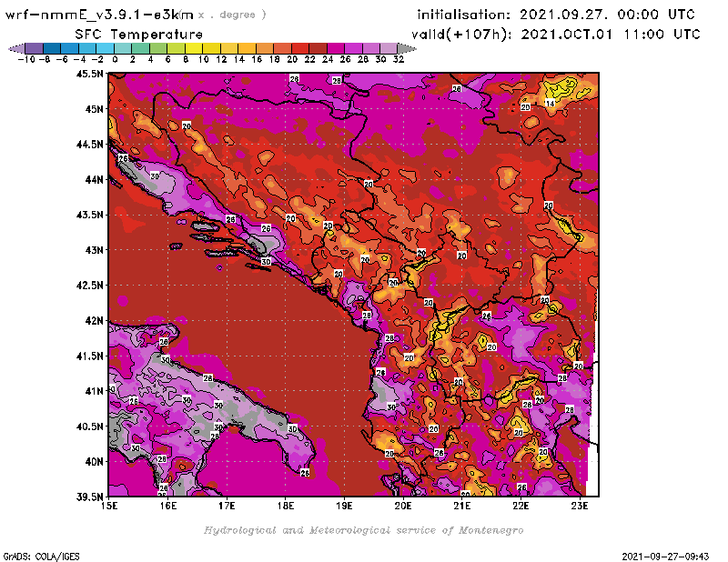Click the 'SFC Temperature' title
Screen dimensions: 728x562
coord(139,35)
